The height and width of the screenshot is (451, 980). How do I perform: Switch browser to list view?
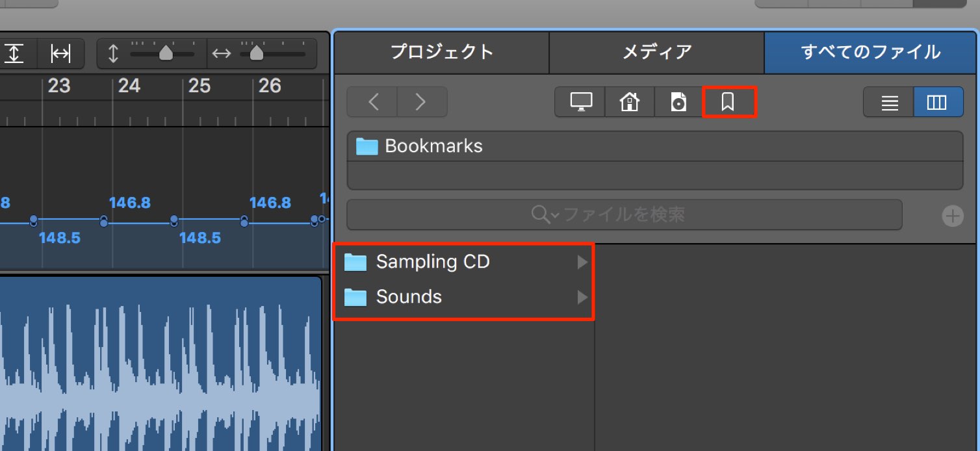pyautogui.click(x=888, y=102)
